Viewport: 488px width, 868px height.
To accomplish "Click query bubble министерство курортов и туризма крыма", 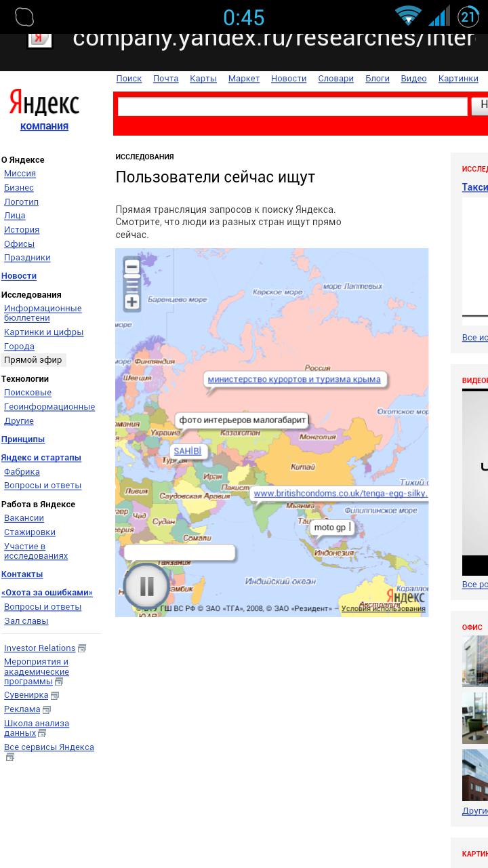I will click(294, 379).
